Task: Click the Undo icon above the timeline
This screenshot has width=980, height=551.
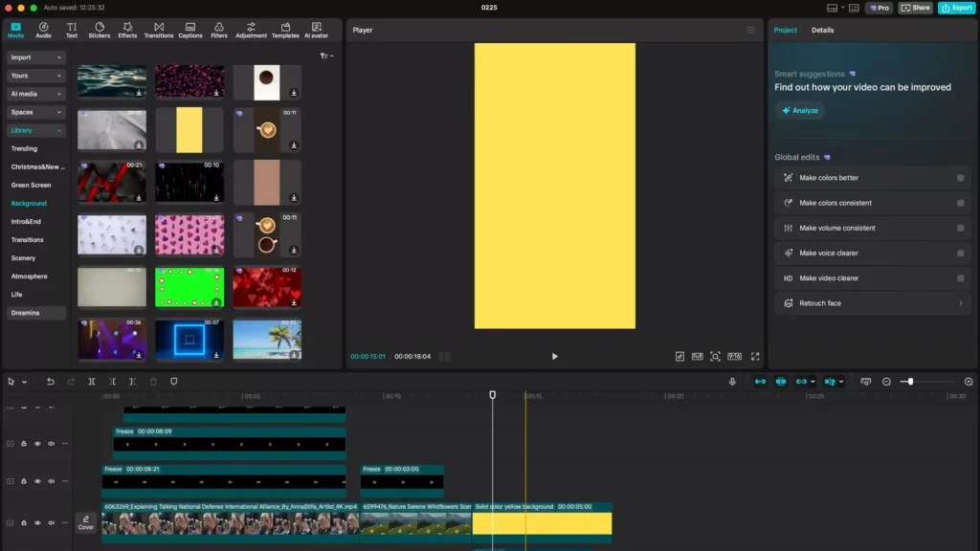Action: coord(51,382)
